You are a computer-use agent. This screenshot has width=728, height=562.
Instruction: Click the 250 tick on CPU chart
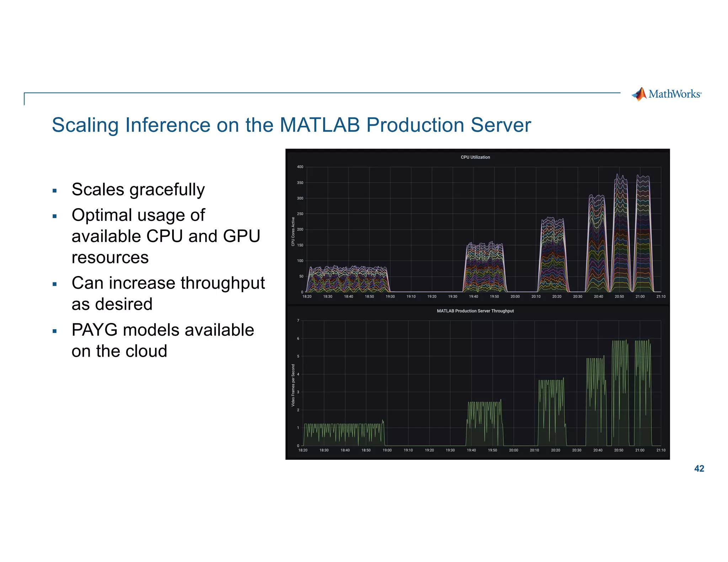(300, 214)
